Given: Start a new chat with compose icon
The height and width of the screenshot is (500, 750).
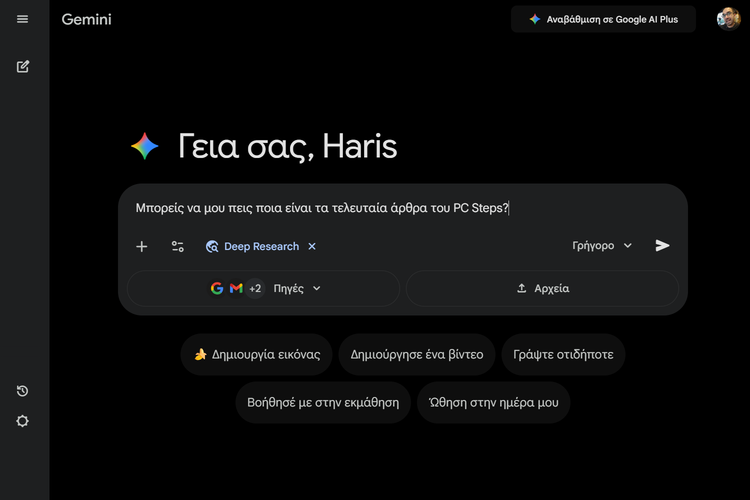Looking at the screenshot, I should (x=22, y=67).
